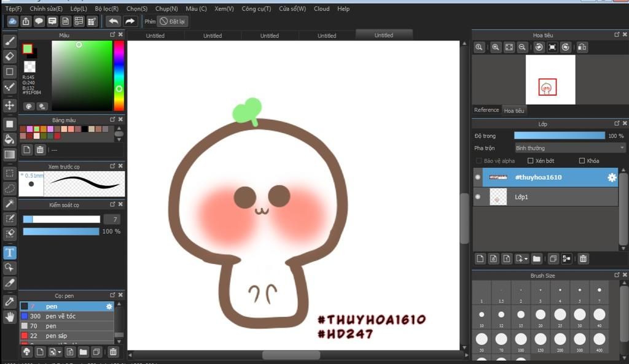Add a layer folder in Lớp panel

tap(537, 258)
